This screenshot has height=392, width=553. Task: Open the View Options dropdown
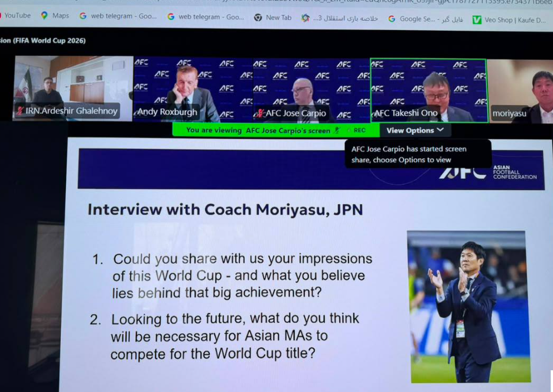[x=415, y=130]
